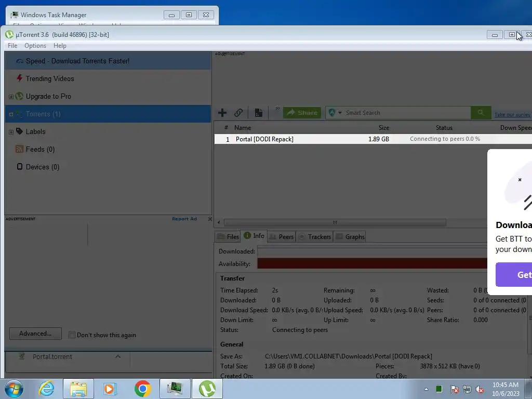This screenshot has height=399, width=532.
Task: Click the red Availability bar
Action: point(372,263)
